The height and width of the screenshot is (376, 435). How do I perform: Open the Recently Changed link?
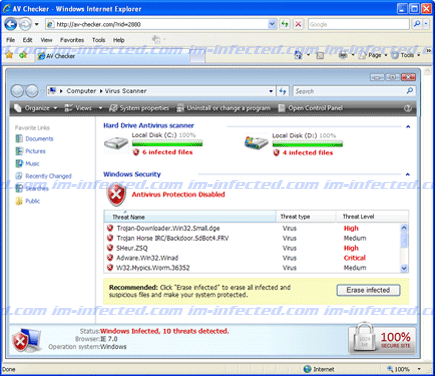[48, 176]
